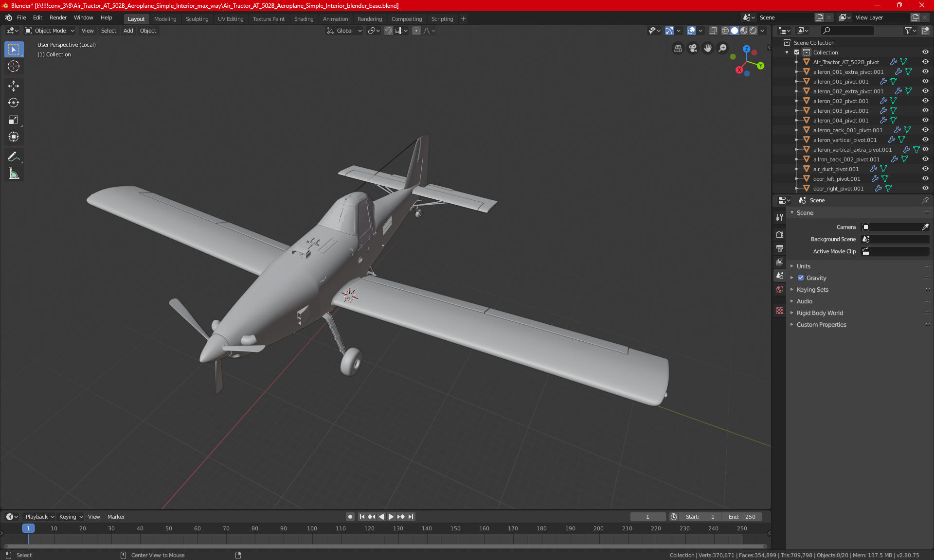Viewport: 934px width, 560px height.
Task: Open the Render properties tab icon
Action: tap(780, 234)
